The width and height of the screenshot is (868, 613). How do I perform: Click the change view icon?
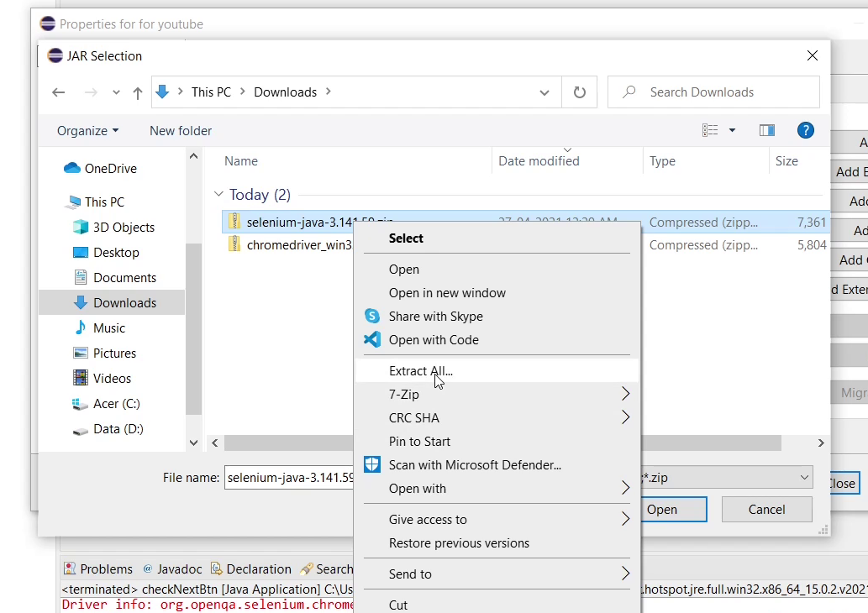(x=710, y=130)
